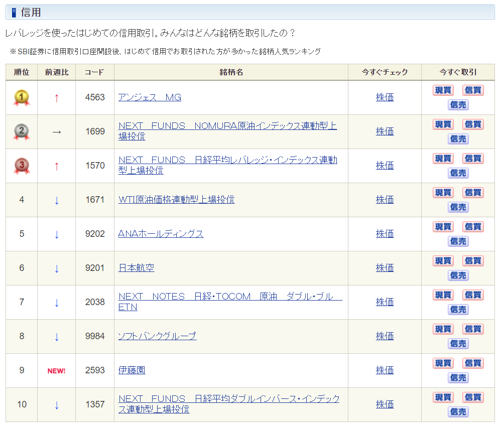Click 現買 button for 伊藤園

[443, 363]
